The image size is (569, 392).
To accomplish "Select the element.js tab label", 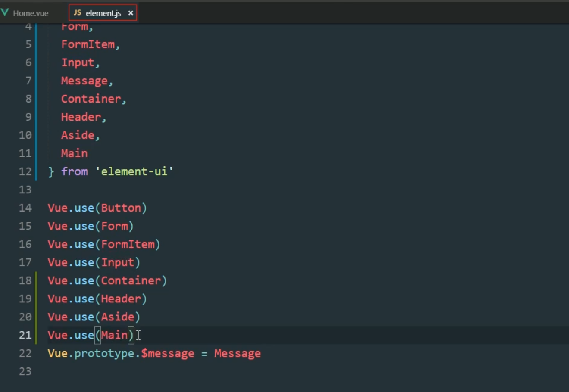I will click(x=103, y=13).
